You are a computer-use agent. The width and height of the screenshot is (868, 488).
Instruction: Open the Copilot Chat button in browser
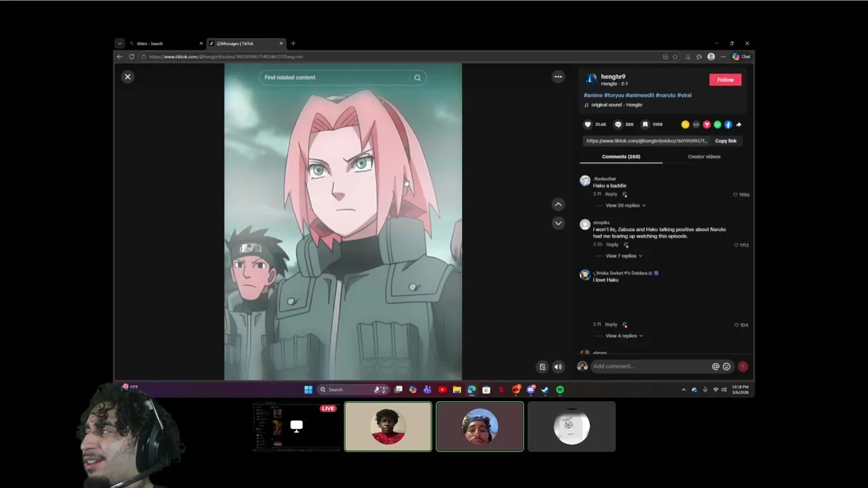tap(741, 57)
